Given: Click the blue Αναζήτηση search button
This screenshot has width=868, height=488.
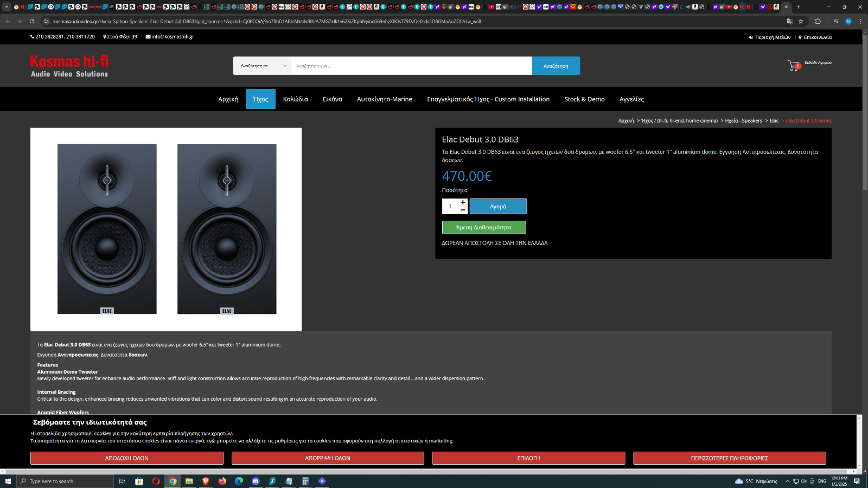Looking at the screenshot, I should pyautogui.click(x=556, y=66).
